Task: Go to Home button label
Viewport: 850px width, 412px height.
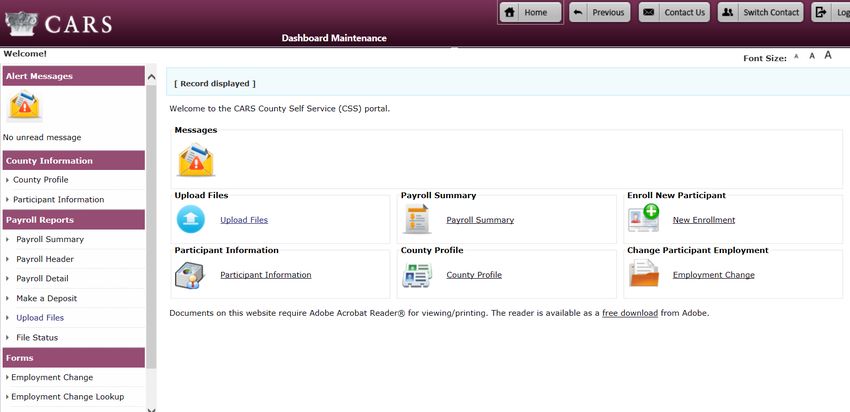Action: pos(536,12)
